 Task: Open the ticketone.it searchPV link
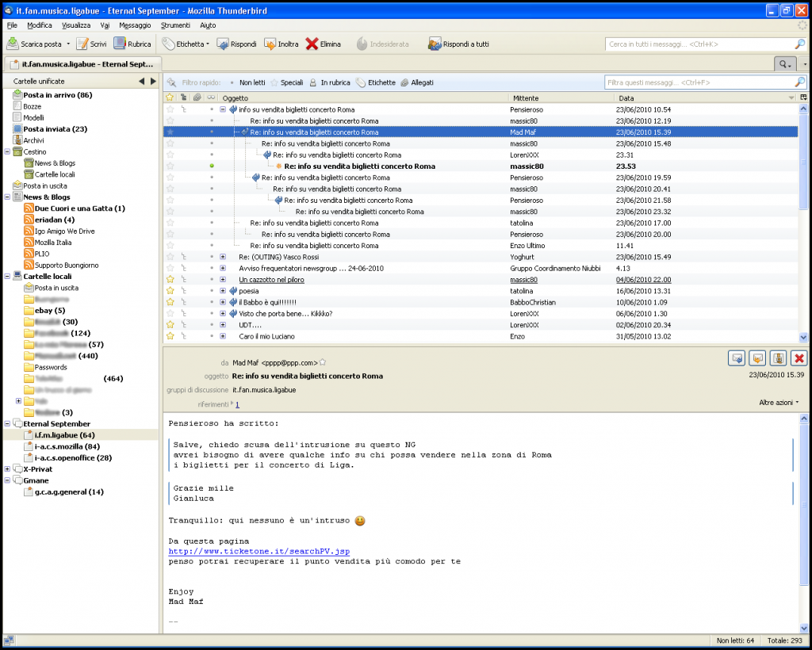259,551
